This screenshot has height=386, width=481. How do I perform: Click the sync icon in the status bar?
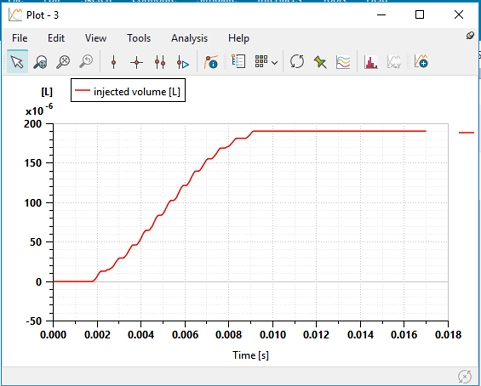tap(464, 377)
